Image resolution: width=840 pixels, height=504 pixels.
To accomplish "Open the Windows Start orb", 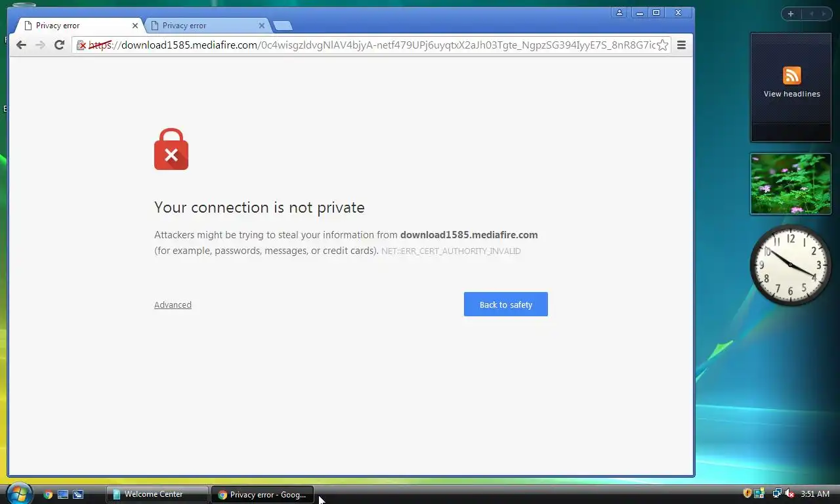I will tap(18, 493).
